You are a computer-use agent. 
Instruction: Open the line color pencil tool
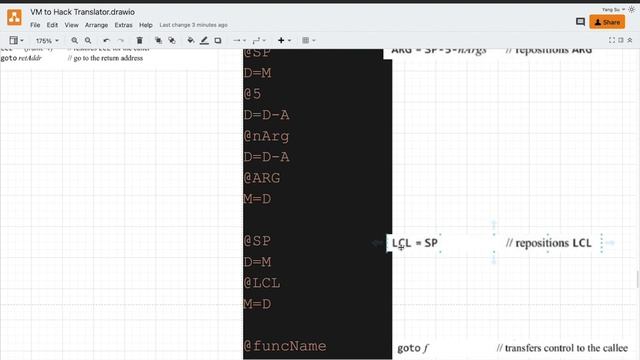click(x=204, y=40)
